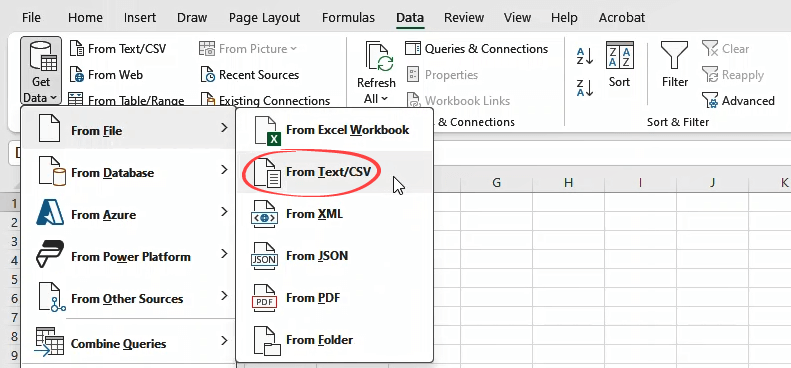Switch to the Insert tab
Image resolution: width=791 pixels, height=368 pixels.
[x=140, y=18]
